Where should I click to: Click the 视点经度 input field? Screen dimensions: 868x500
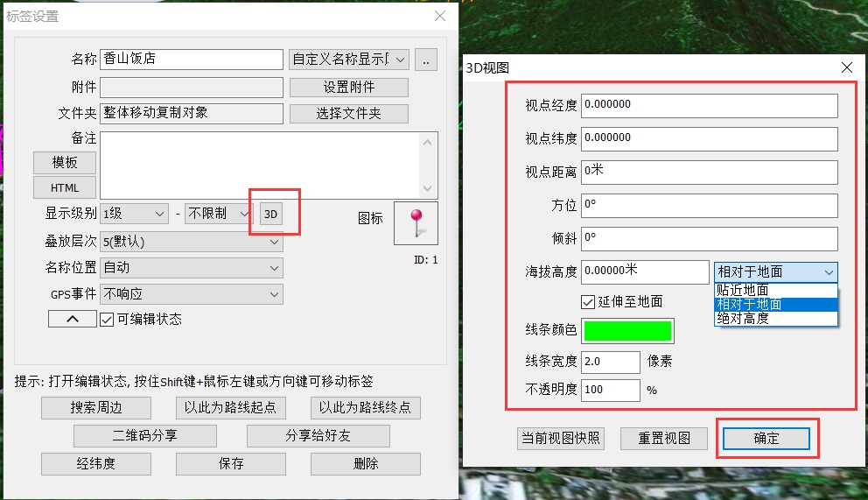(709, 105)
